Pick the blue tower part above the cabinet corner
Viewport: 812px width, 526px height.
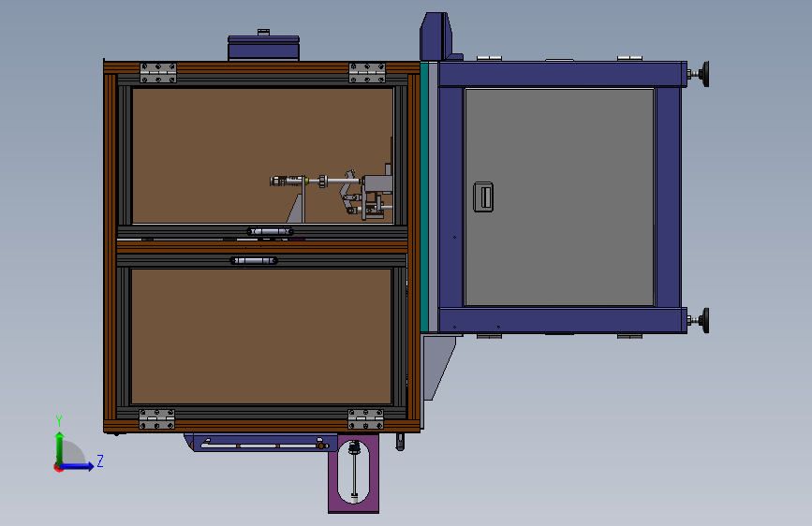coord(438,37)
